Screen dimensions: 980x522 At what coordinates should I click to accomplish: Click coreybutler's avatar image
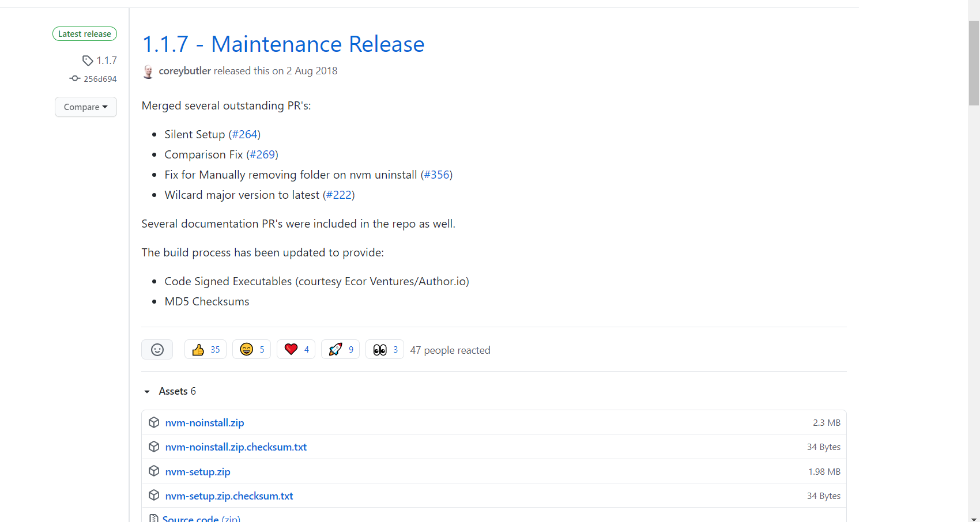tap(148, 71)
